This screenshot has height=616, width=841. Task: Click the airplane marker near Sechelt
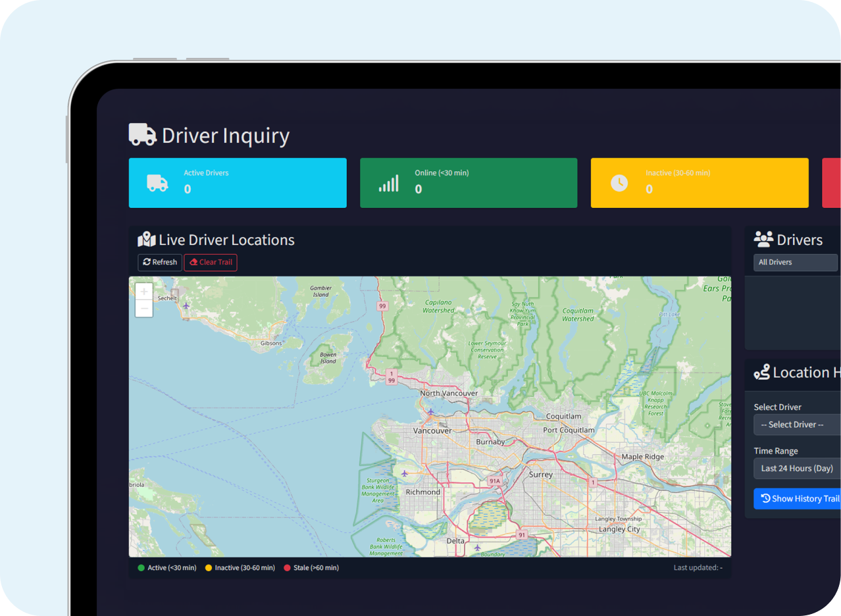pyautogui.click(x=186, y=305)
